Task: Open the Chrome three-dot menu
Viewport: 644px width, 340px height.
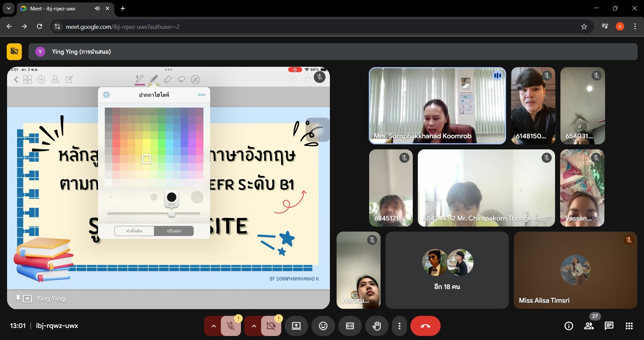Action: click(x=635, y=27)
